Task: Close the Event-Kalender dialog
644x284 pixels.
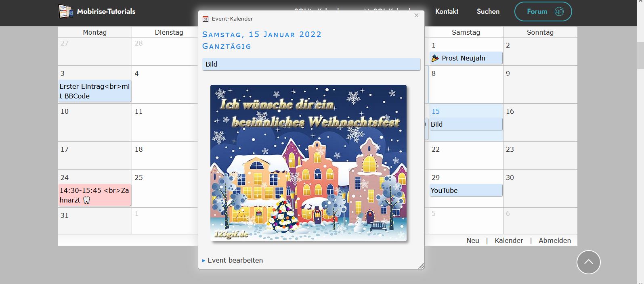Action: coord(416,15)
